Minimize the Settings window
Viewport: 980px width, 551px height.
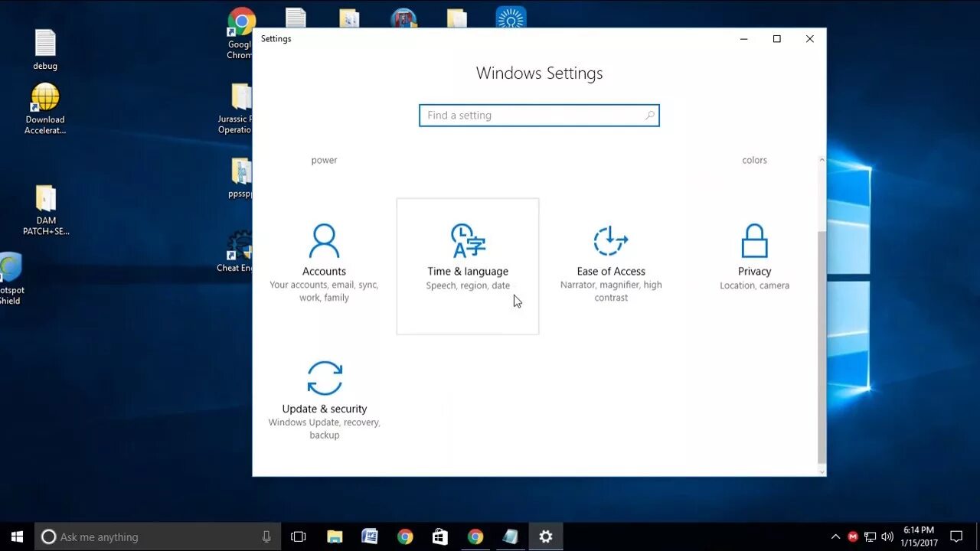pyautogui.click(x=743, y=39)
